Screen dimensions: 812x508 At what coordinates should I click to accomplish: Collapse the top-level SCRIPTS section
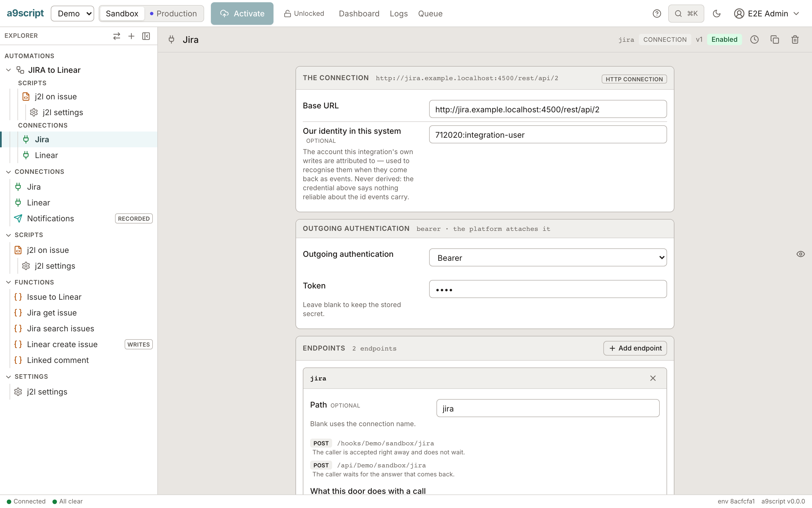[x=9, y=235]
